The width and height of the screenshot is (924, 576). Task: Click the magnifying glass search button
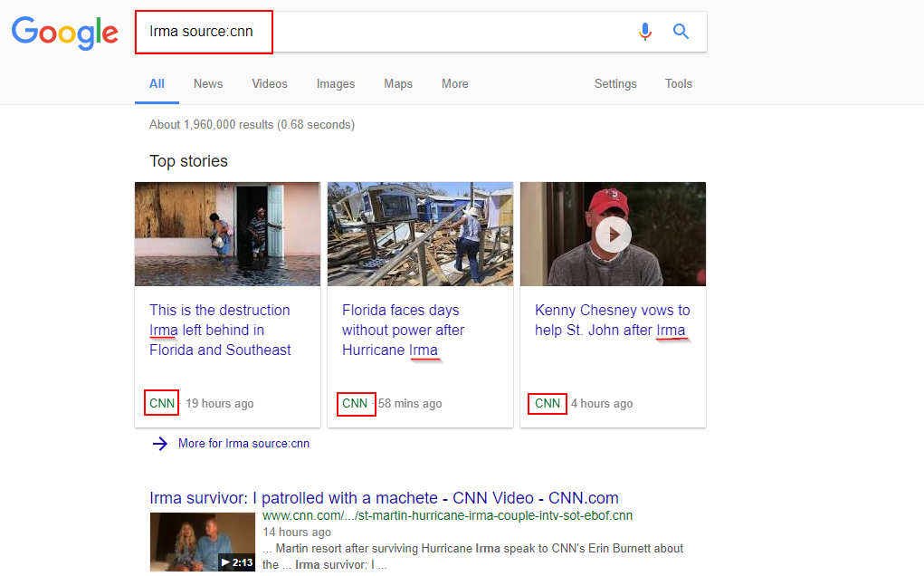tap(681, 32)
